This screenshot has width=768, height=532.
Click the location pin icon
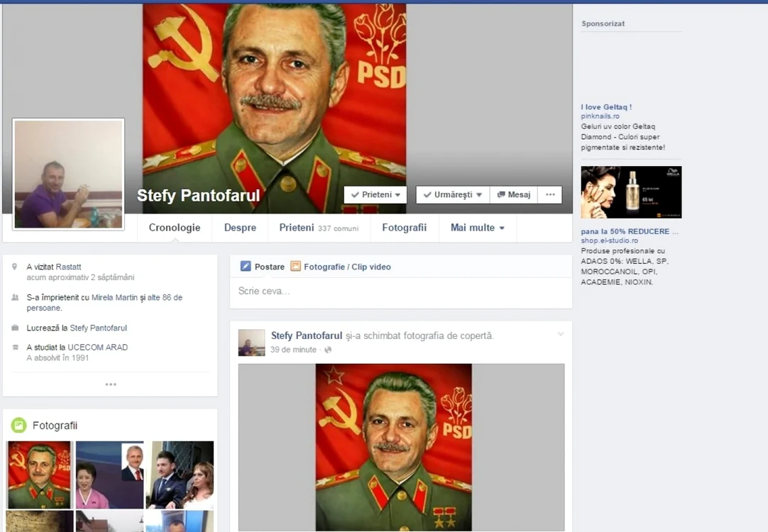[15, 267]
